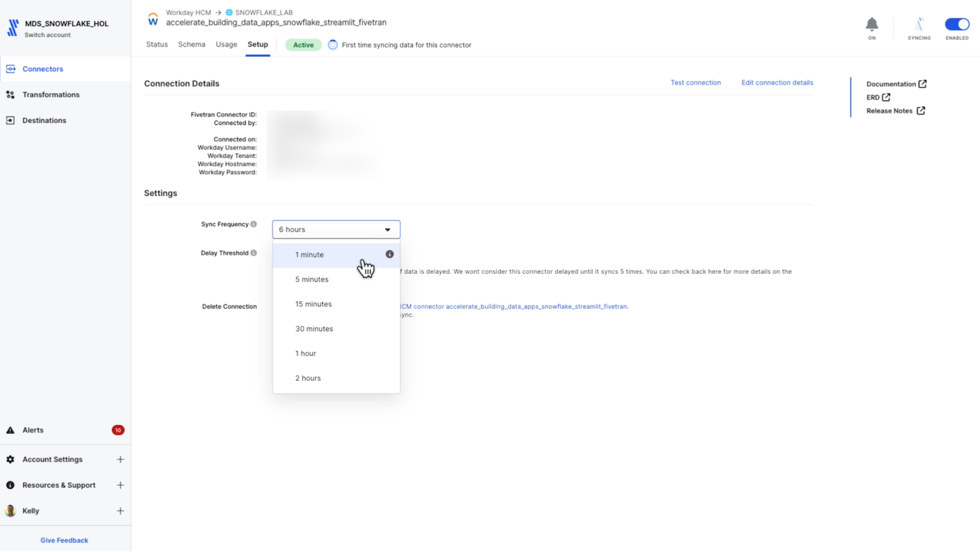Select 5 minutes sync frequency

point(336,279)
